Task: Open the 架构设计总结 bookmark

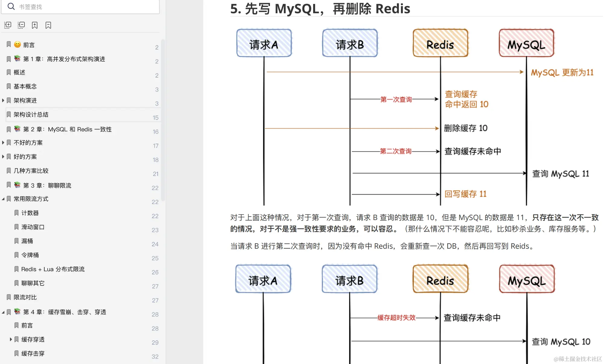Action: [x=31, y=115]
